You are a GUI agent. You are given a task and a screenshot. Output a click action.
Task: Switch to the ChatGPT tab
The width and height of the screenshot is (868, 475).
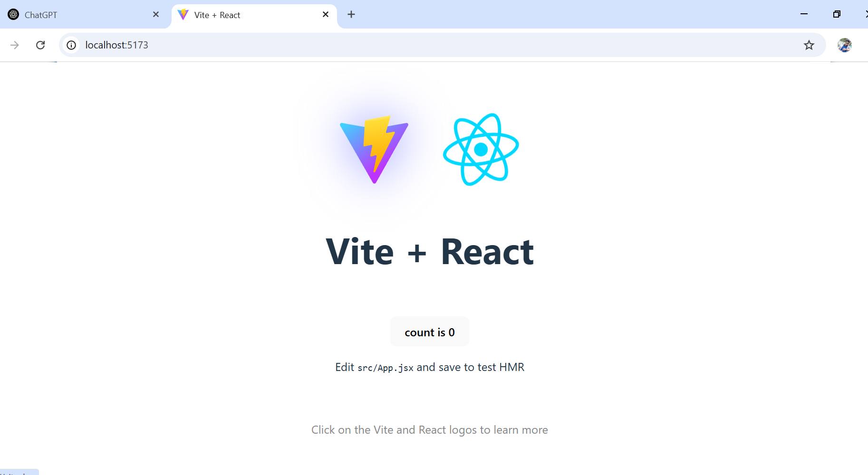click(x=85, y=15)
